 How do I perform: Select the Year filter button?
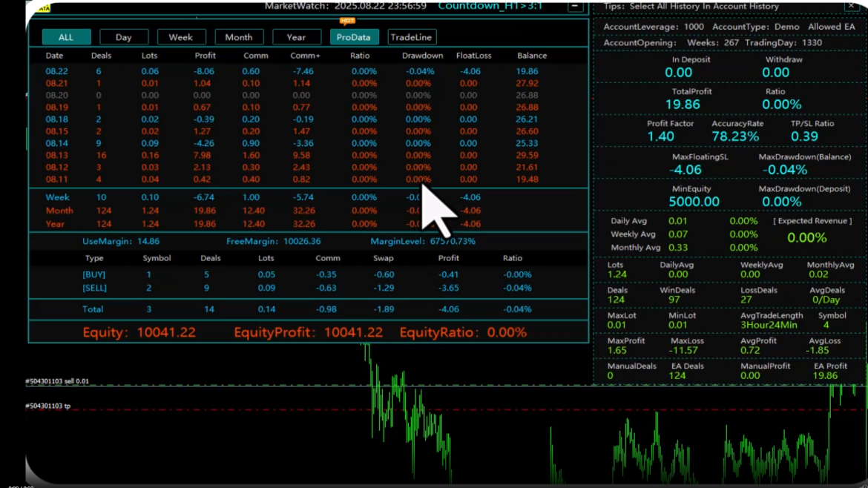(297, 37)
